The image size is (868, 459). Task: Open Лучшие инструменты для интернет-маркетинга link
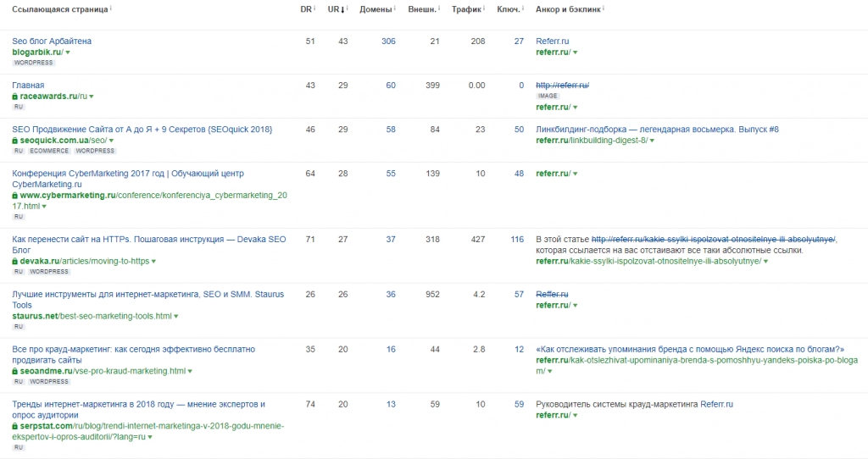tap(147, 300)
